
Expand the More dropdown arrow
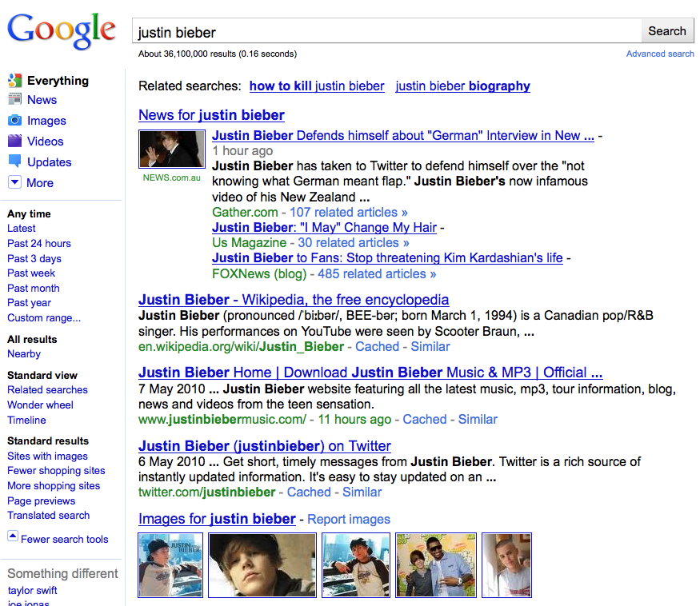(14, 182)
